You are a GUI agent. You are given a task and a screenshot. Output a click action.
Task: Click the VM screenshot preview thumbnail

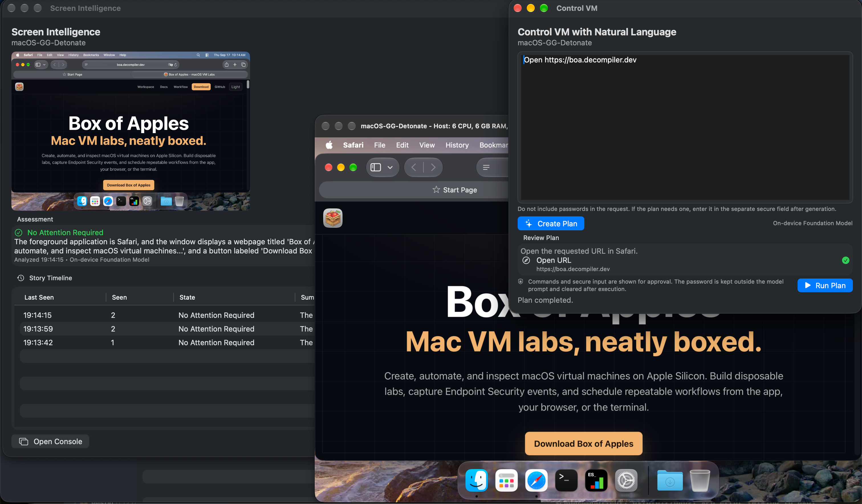131,131
